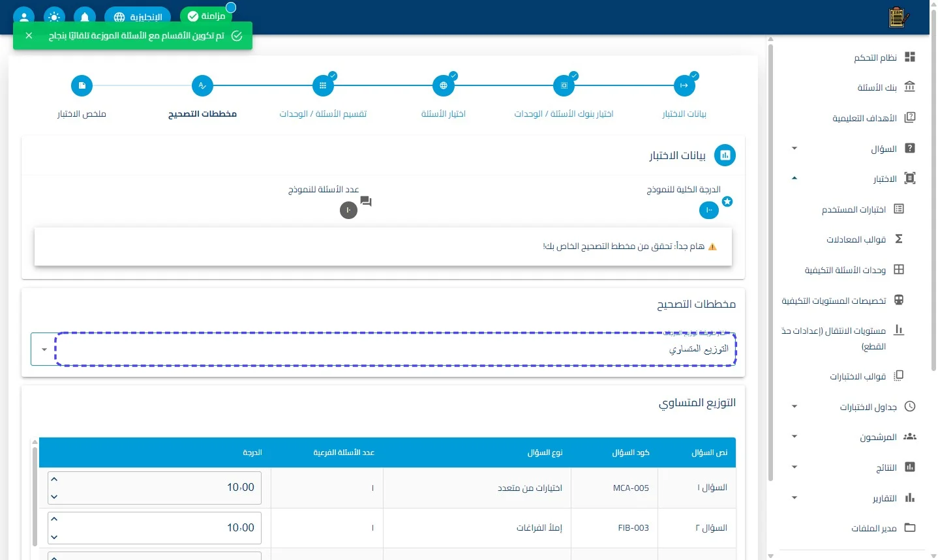This screenshot has height=560, width=938.
Task: Decrease the grade for السؤال ١
Action: [x=54, y=497]
